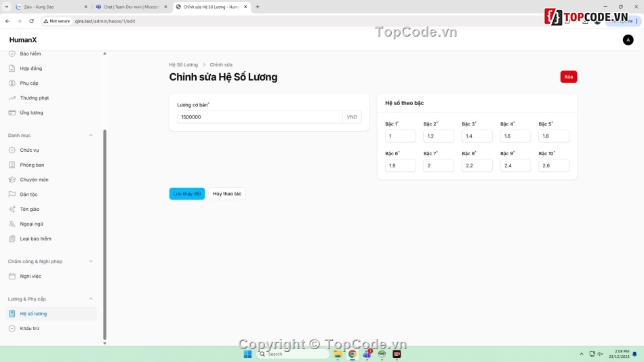Image resolution: width=644 pixels, height=362 pixels.
Task: Collapse the Danh mục section
Action: point(91,136)
